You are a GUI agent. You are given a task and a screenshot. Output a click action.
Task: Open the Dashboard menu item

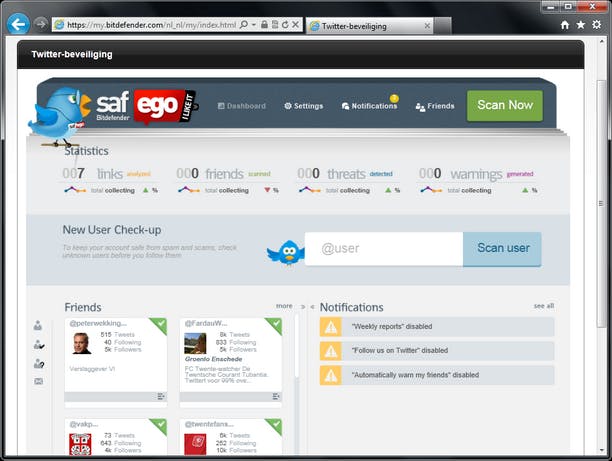pos(242,106)
